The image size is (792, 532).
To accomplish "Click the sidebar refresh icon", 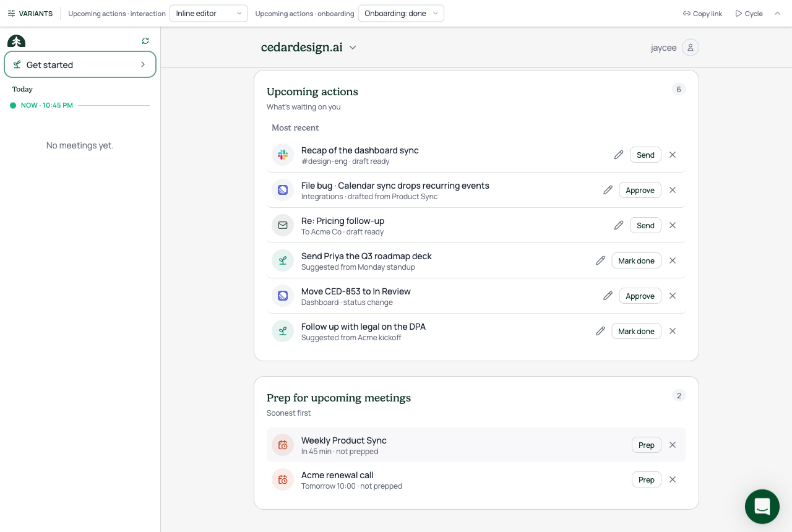I will point(145,41).
